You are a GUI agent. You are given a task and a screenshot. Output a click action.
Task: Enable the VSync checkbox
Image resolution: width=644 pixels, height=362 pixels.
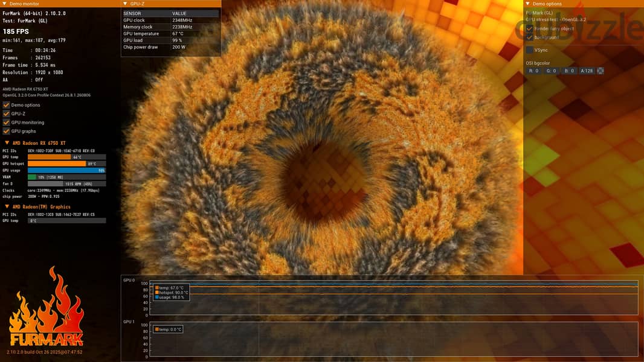click(529, 50)
